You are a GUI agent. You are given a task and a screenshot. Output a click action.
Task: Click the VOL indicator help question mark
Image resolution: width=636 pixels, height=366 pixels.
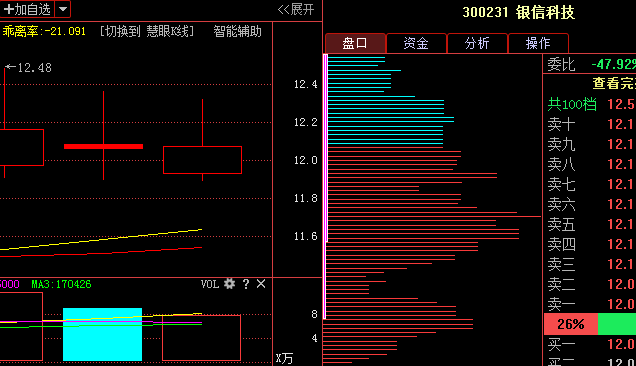246,284
